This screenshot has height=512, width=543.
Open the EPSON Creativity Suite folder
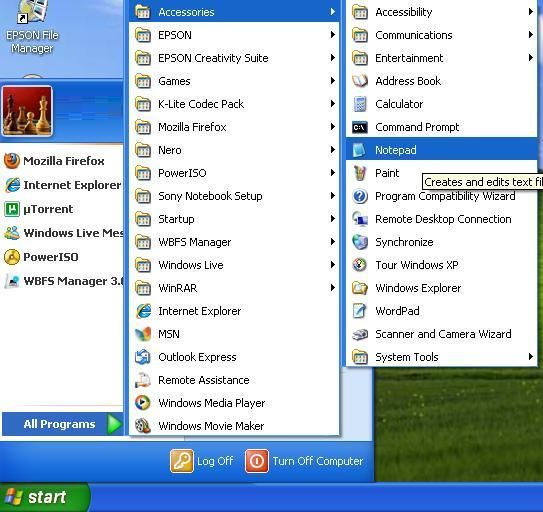234,58
